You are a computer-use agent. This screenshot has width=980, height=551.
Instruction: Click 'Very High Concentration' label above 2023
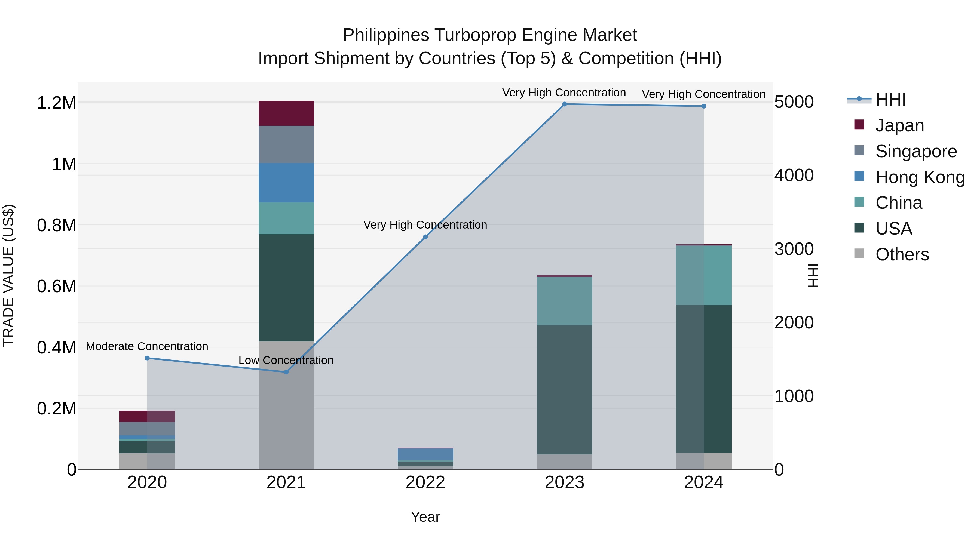coord(564,93)
